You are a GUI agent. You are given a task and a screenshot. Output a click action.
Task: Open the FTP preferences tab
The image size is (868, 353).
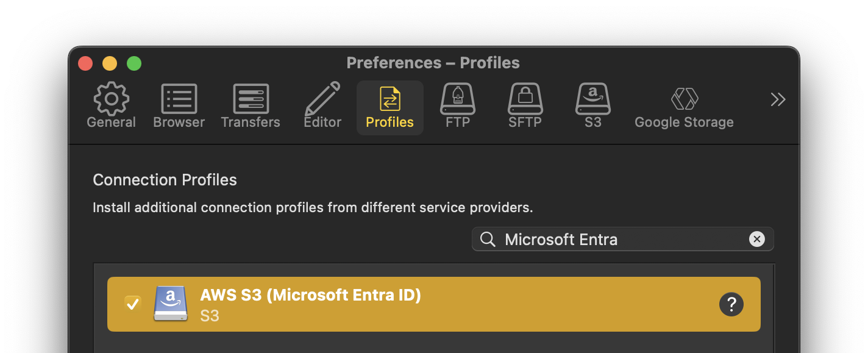[458, 107]
